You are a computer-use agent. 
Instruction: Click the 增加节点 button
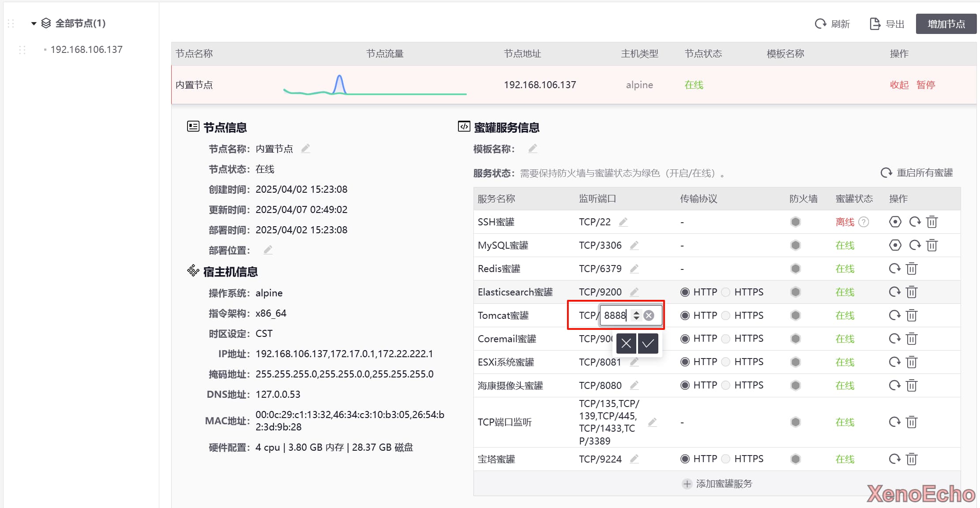(946, 24)
